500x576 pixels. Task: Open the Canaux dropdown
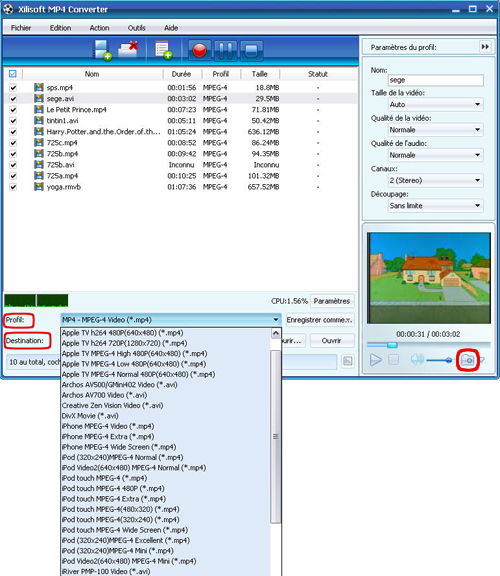436,180
